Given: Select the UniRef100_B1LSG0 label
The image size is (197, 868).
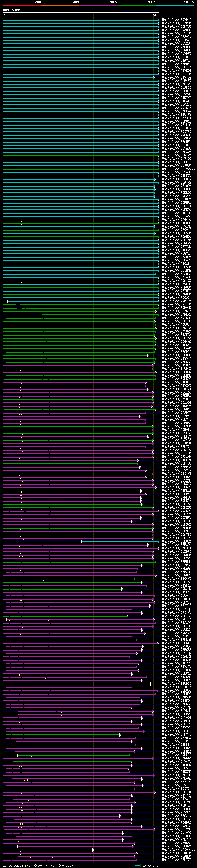Looking at the screenshot, I should (x=177, y=426).
